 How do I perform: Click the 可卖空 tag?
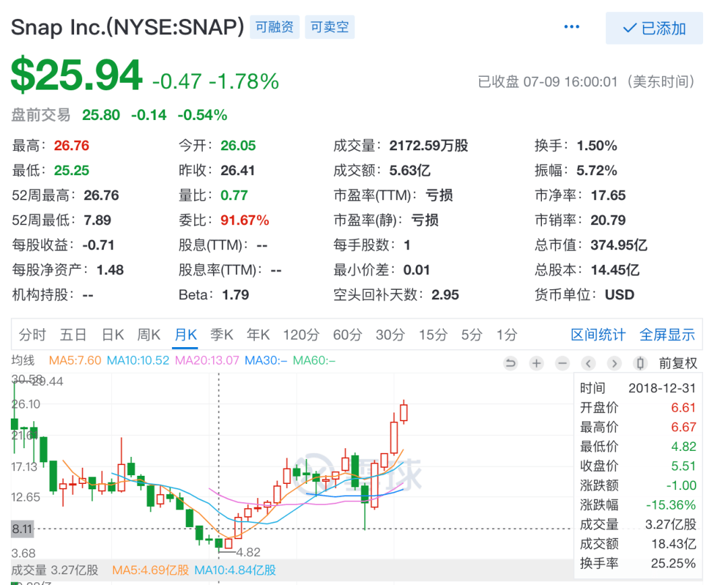pos(330,27)
